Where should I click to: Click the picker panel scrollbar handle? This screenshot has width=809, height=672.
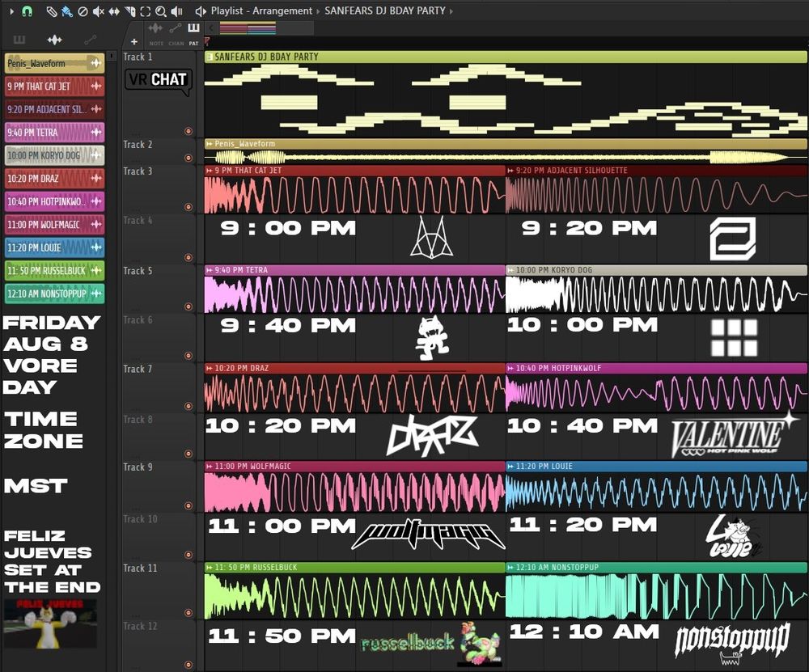click(x=112, y=57)
